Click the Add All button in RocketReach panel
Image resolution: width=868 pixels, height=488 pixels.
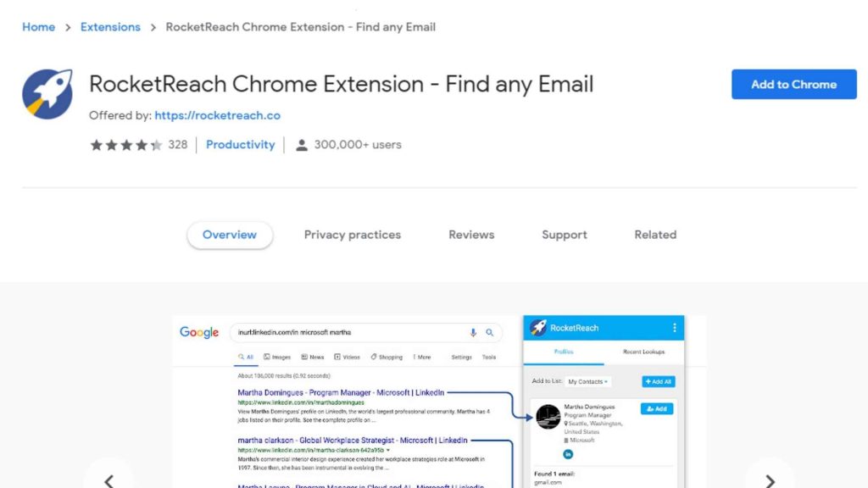pyautogui.click(x=657, y=382)
